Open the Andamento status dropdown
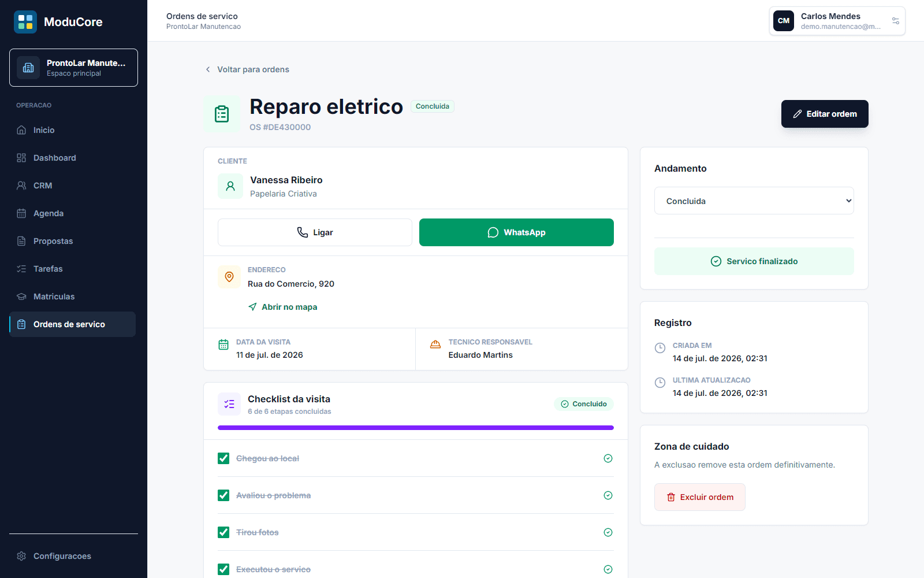Screen dimensions: 924x578 (754, 201)
